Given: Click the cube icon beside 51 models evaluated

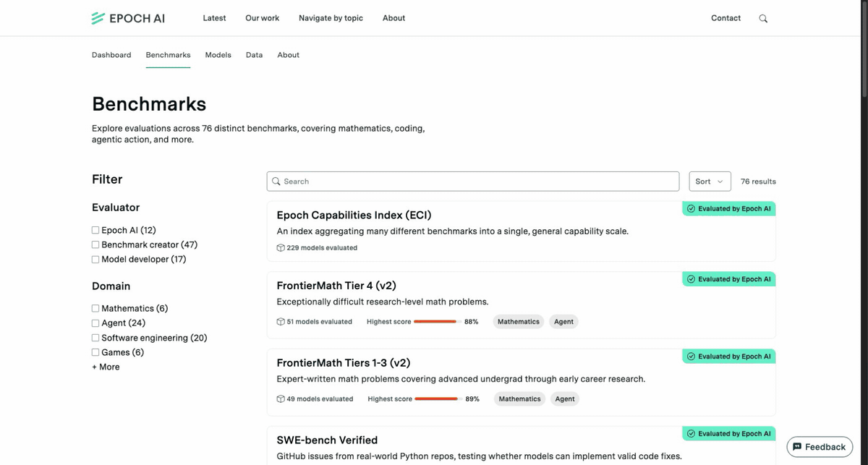Looking at the screenshot, I should (281, 322).
